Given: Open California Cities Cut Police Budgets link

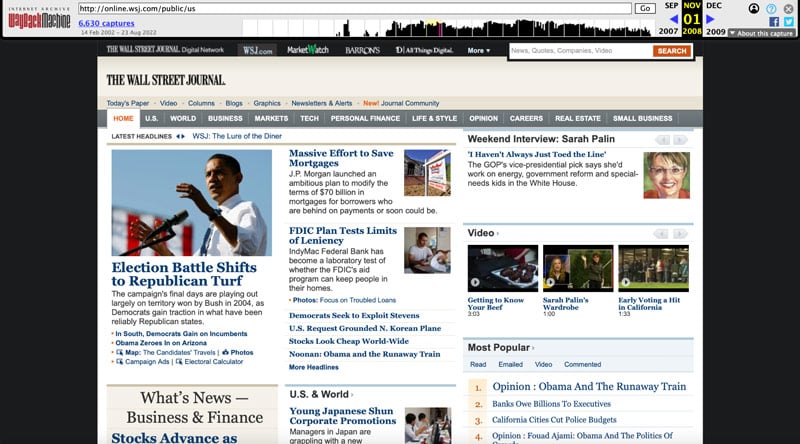Looking at the screenshot, I should 554,420.
